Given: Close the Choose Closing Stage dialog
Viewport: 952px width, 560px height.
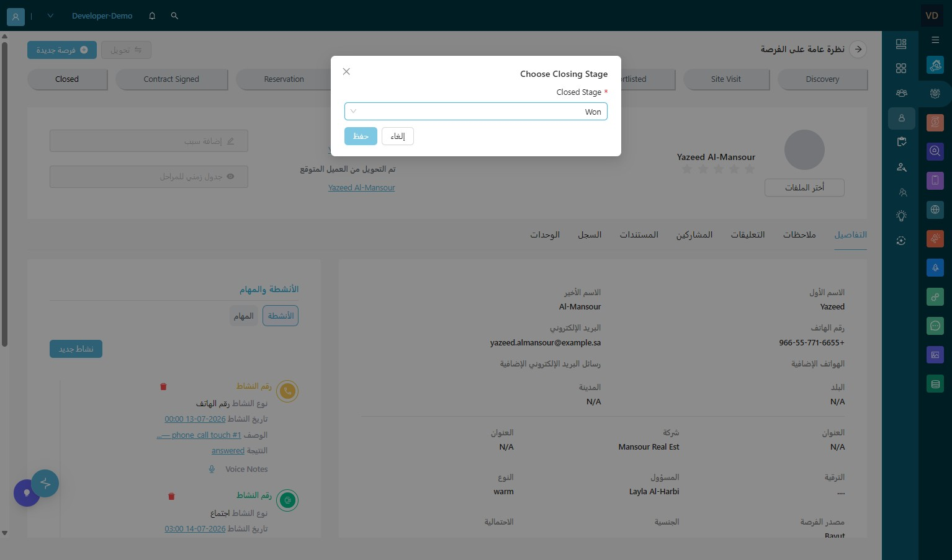Looking at the screenshot, I should pos(346,72).
